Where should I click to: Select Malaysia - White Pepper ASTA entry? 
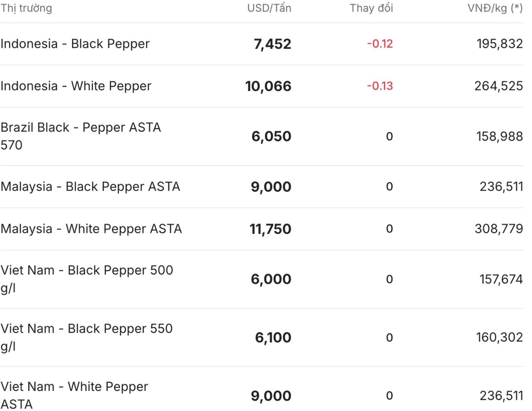click(91, 229)
